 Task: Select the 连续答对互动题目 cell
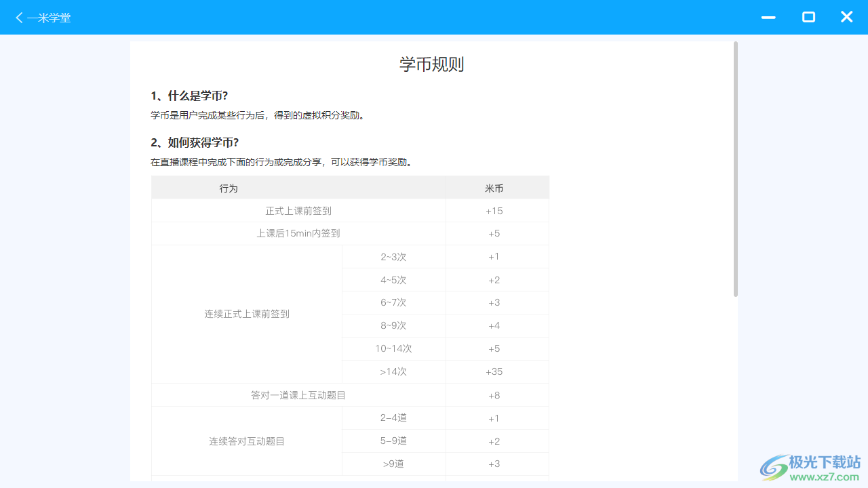(x=246, y=441)
